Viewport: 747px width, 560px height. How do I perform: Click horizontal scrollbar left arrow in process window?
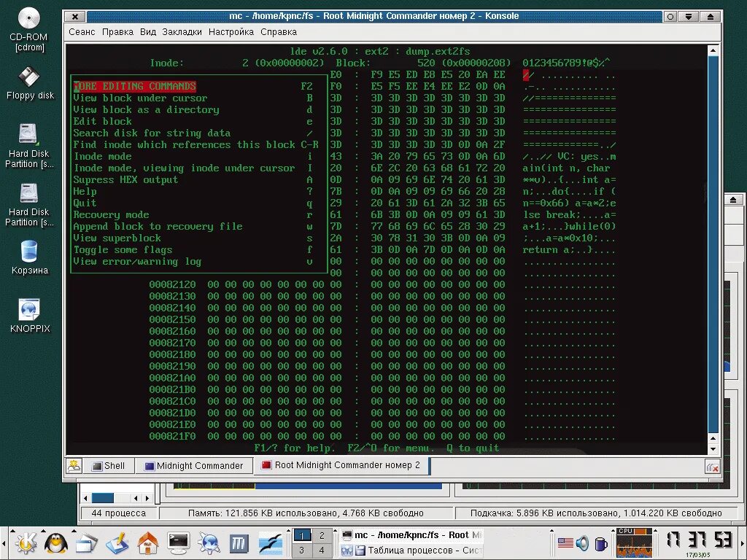pyautogui.click(x=85, y=498)
